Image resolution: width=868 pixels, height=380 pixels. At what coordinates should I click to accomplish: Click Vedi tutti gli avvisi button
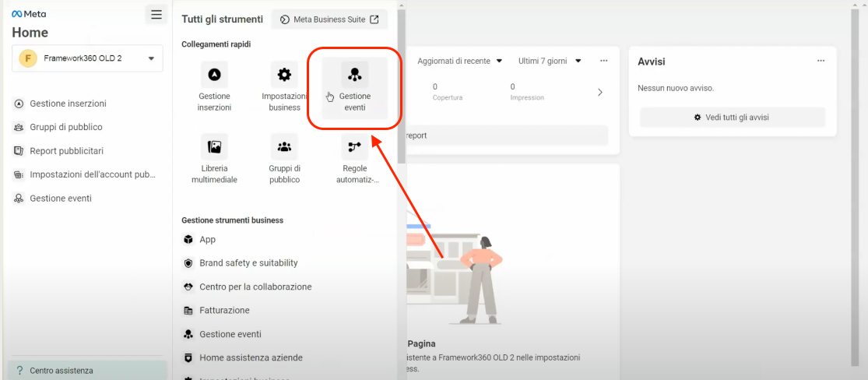pyautogui.click(x=733, y=118)
